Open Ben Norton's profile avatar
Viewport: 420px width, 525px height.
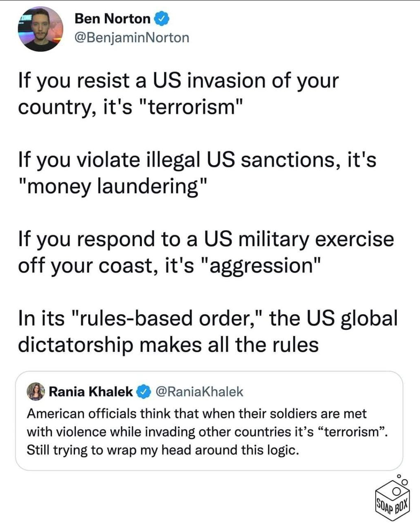[40, 29]
